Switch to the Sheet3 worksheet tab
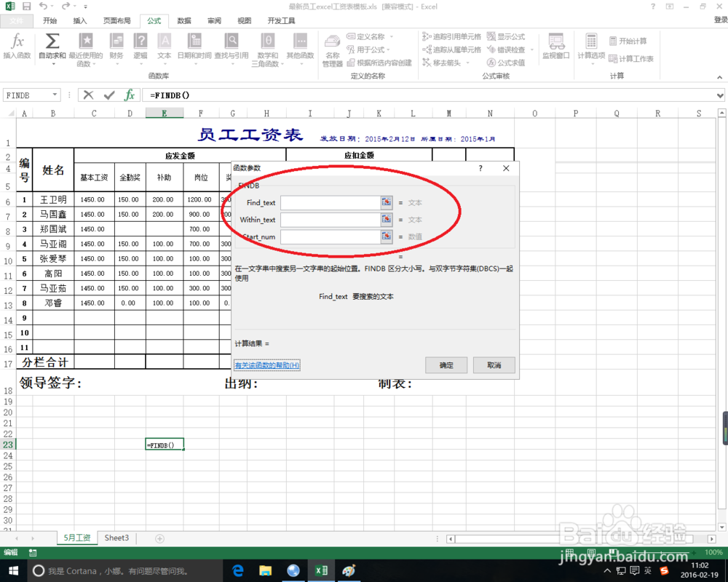This screenshot has width=728, height=582. pos(116,538)
